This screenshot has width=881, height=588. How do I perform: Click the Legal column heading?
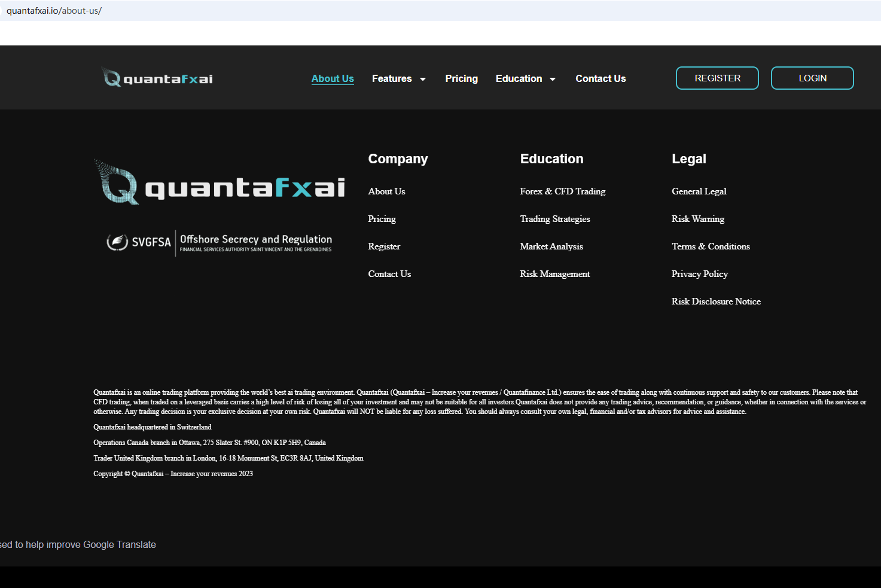pos(689,159)
